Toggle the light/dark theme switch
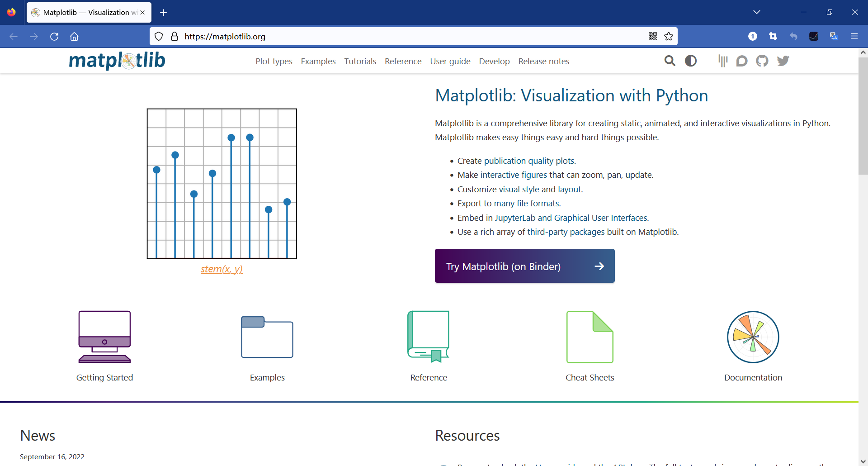This screenshot has height=466, width=868. pos(691,61)
